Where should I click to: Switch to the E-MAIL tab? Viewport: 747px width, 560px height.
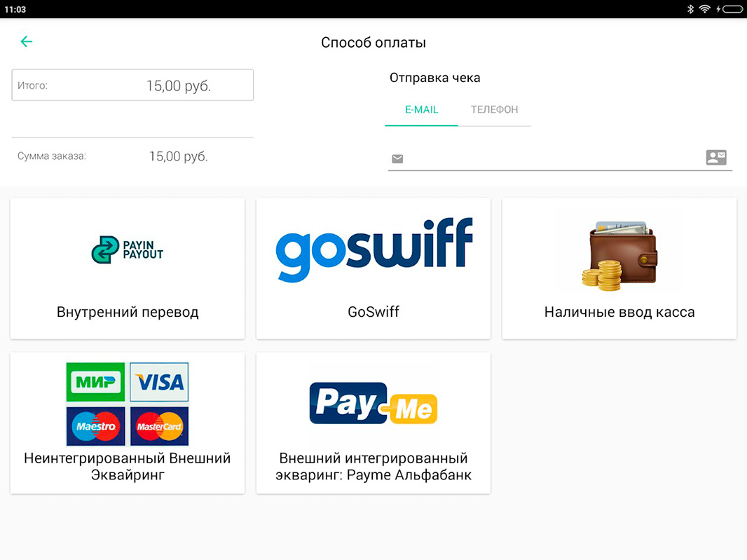click(422, 110)
